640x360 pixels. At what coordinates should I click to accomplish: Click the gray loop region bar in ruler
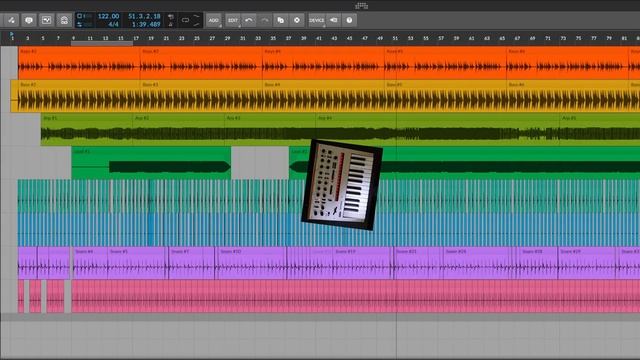102,43
